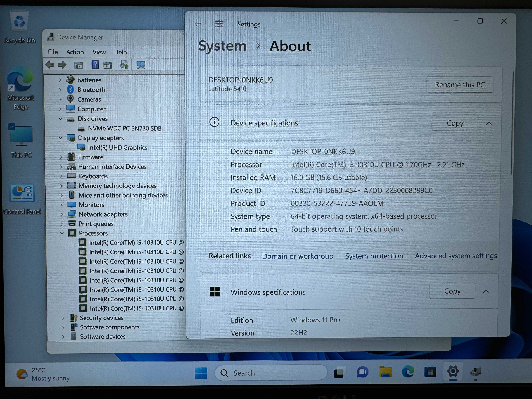Collapse the Device specifications section
532x399 pixels.
click(x=489, y=123)
